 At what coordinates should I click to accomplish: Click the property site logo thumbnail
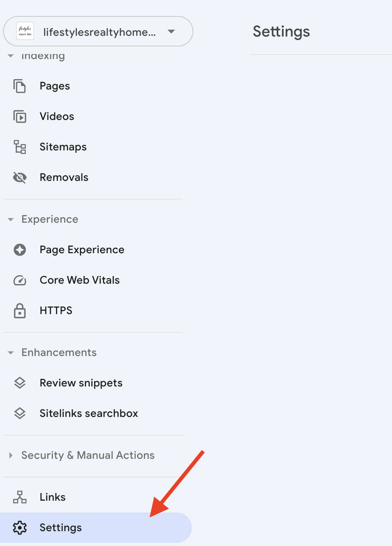tap(25, 31)
